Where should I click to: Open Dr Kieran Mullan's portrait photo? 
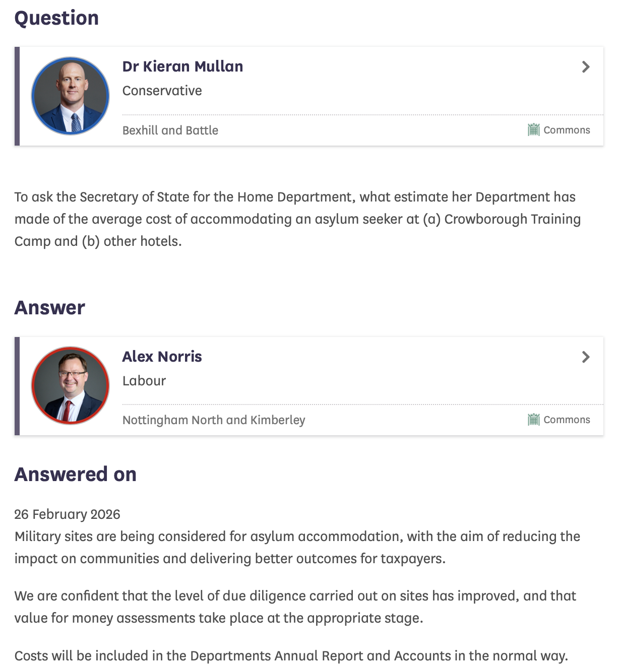[71, 96]
